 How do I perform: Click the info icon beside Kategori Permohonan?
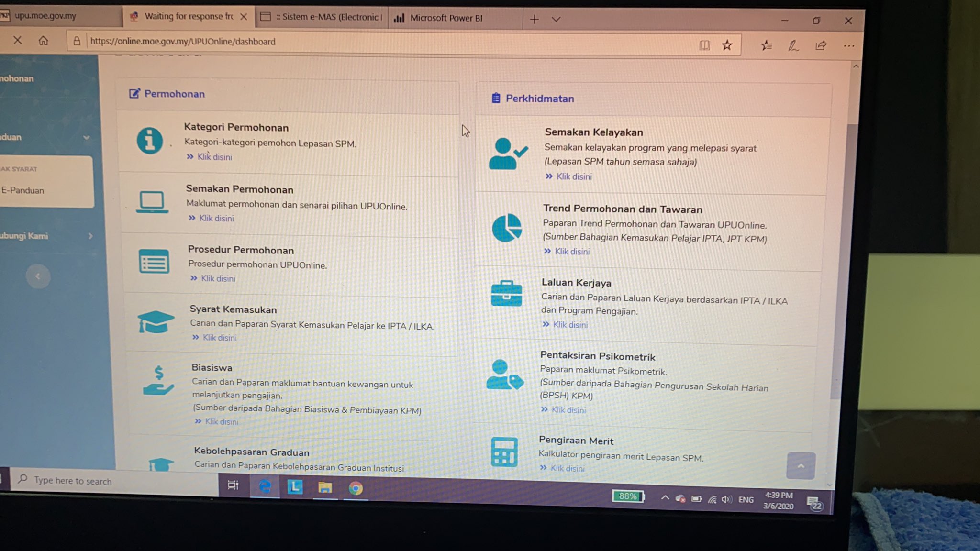point(150,140)
